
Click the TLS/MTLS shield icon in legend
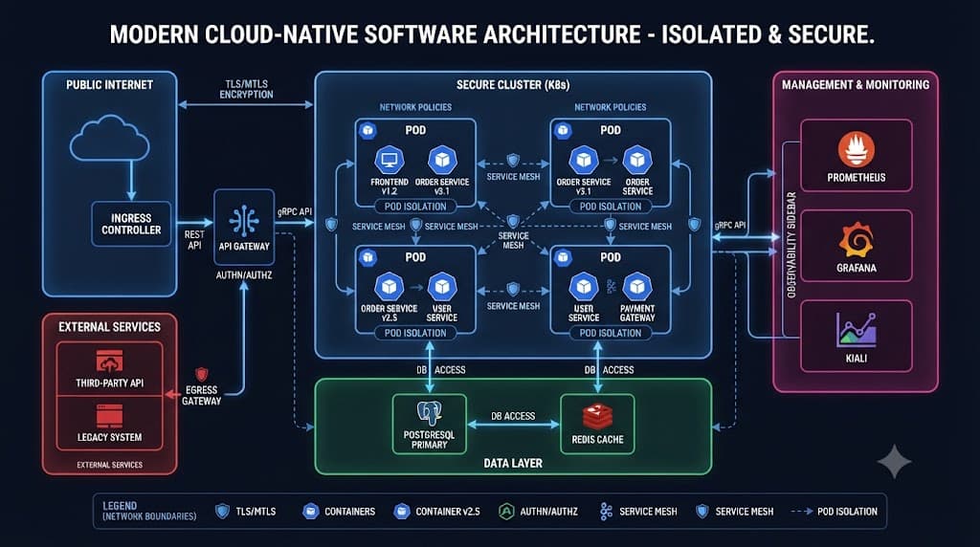pos(222,512)
